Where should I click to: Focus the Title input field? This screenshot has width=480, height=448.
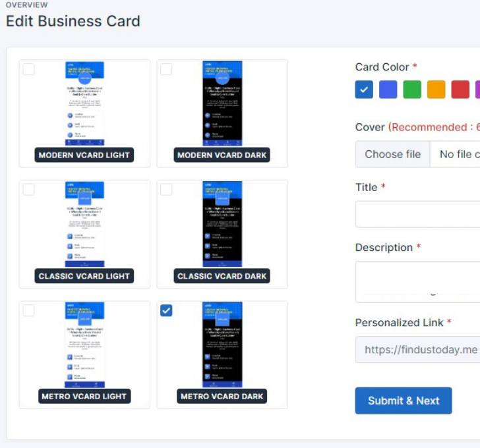[x=417, y=214]
